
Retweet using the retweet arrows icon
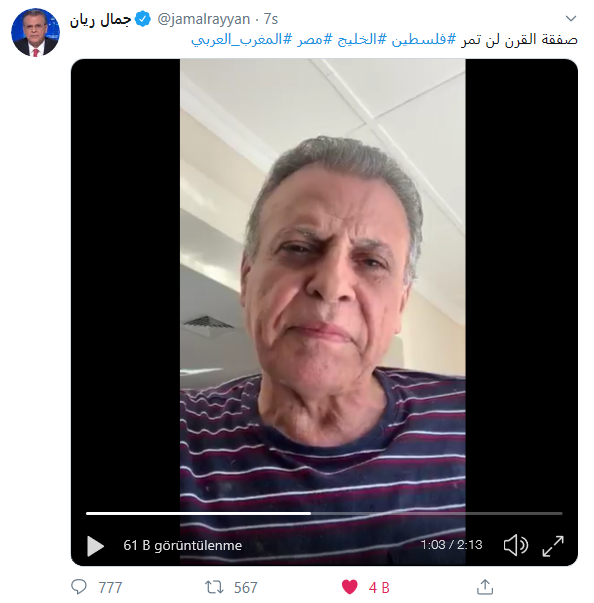(x=214, y=587)
